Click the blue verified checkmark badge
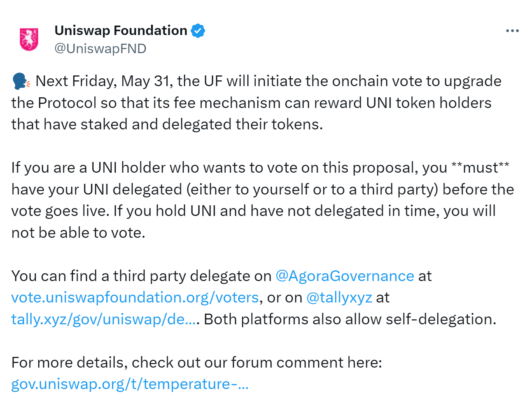 [x=198, y=30]
